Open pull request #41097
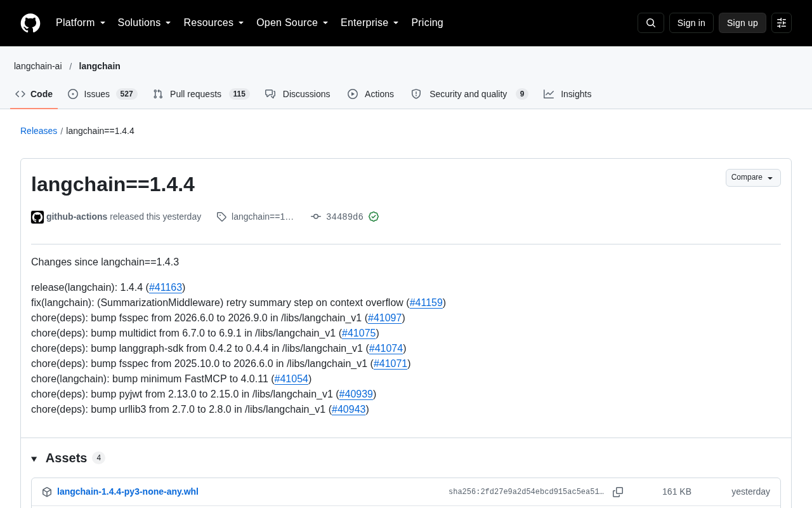This screenshot has height=508, width=812. [x=385, y=318]
